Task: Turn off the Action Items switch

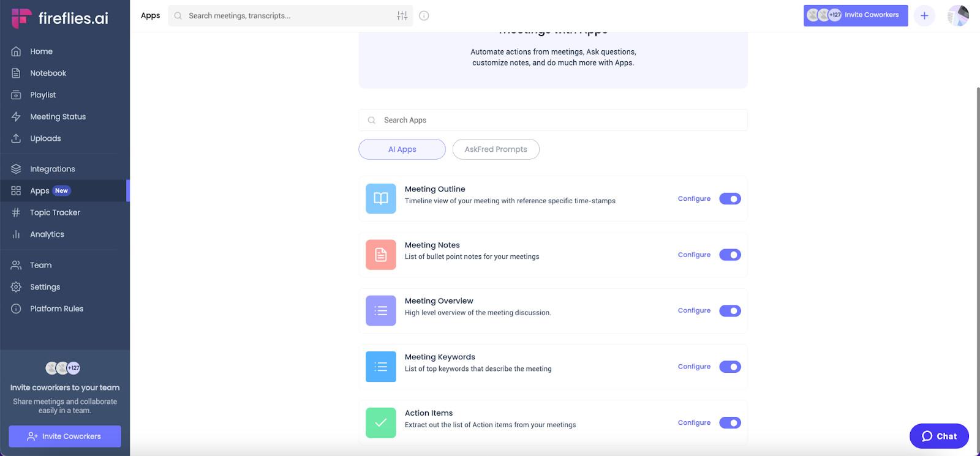Action: pos(730,423)
